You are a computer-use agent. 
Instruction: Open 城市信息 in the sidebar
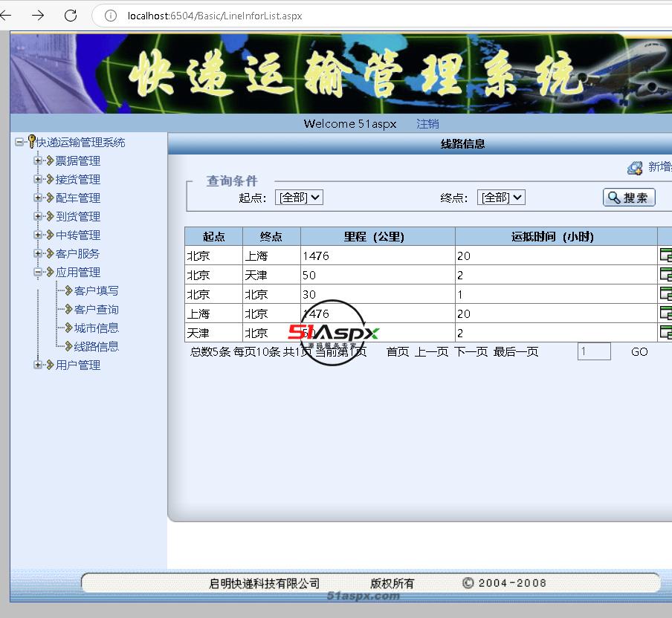pos(96,328)
